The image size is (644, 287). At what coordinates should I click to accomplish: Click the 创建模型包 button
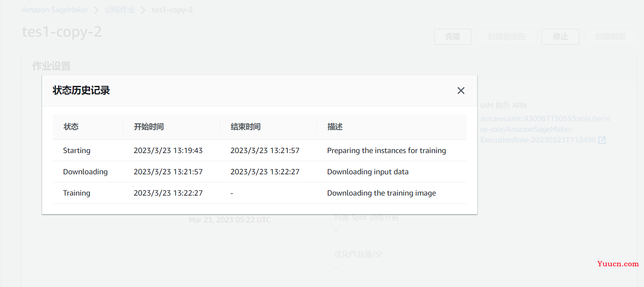(x=506, y=37)
